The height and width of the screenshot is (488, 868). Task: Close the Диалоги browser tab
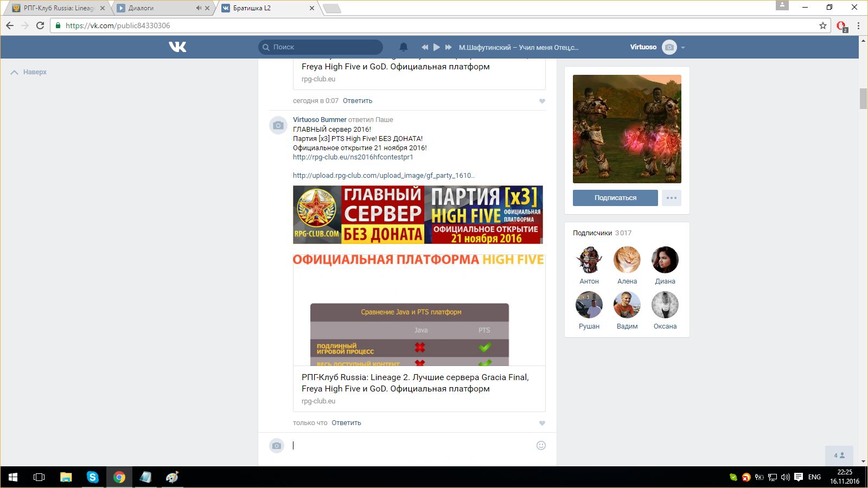point(207,8)
